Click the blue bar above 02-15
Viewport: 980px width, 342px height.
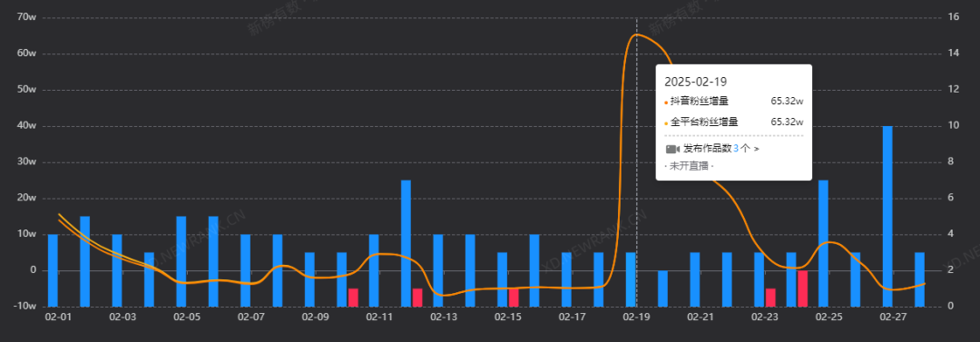(503, 279)
